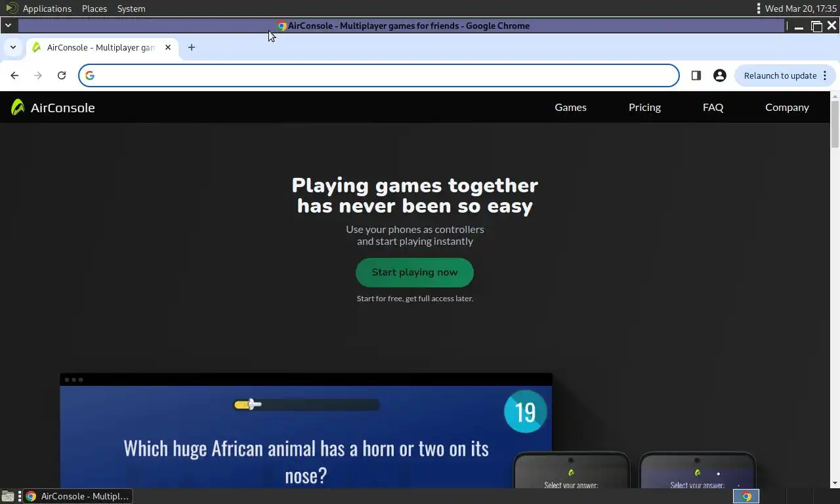
Task: Click the date and time clock in the panel
Action: pyautogui.click(x=801, y=9)
